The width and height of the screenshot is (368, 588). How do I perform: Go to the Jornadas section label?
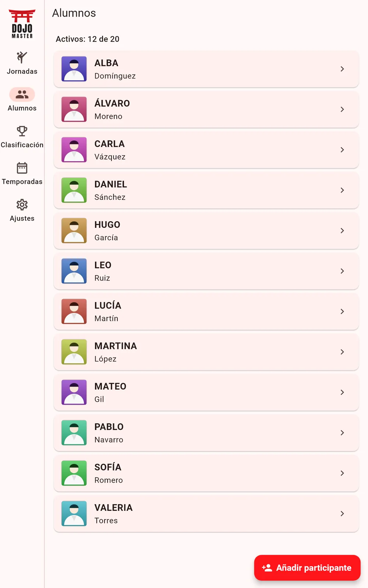tap(22, 71)
